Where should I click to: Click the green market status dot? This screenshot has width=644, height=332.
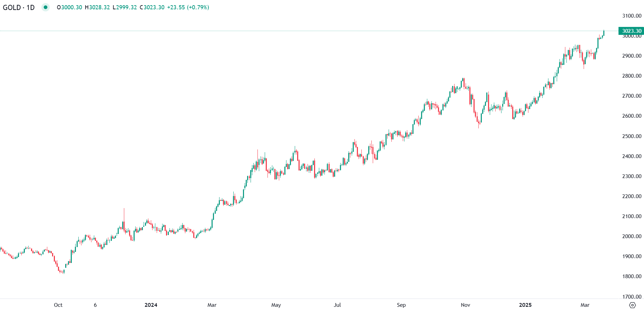(x=46, y=7)
